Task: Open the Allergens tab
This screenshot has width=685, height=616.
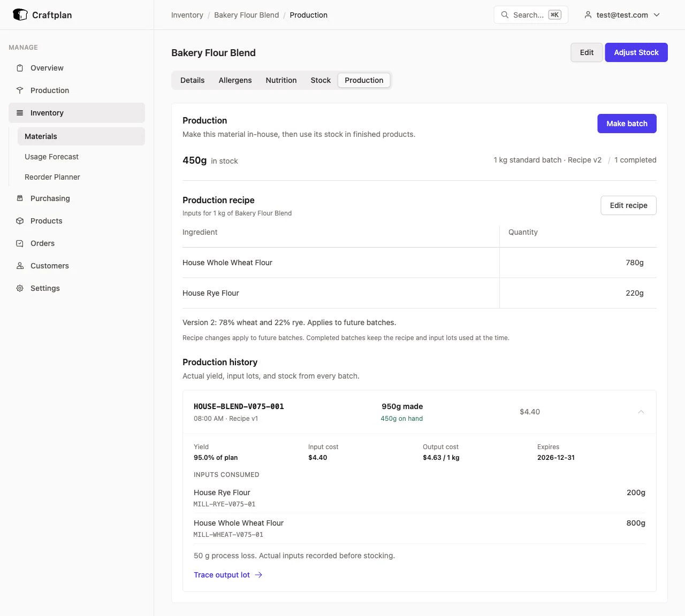Action: point(235,80)
